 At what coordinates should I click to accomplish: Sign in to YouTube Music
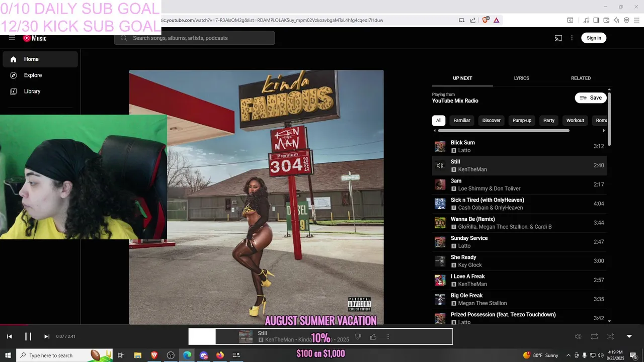point(594,38)
